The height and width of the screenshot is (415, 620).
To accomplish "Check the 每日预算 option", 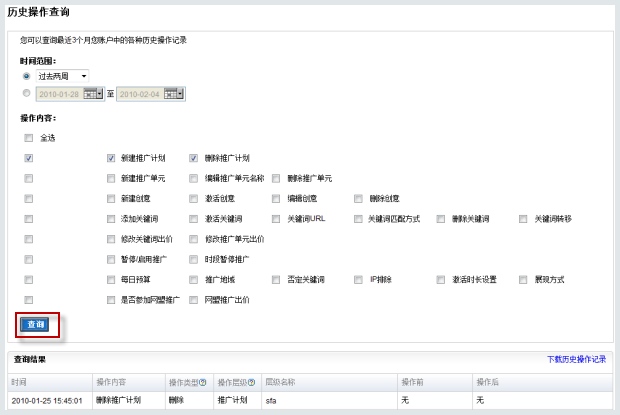I will (112, 279).
